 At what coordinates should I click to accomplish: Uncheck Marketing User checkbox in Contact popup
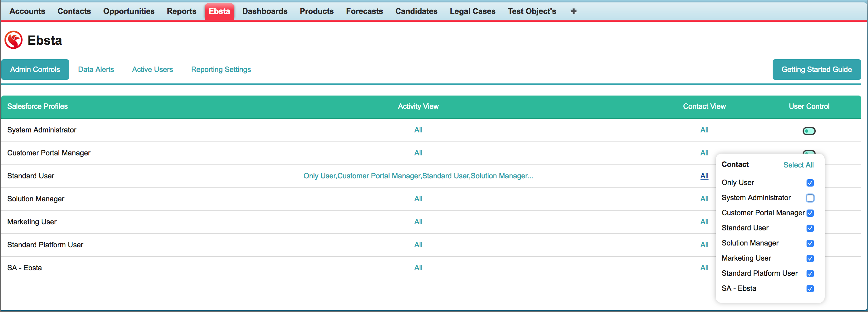[x=810, y=258]
